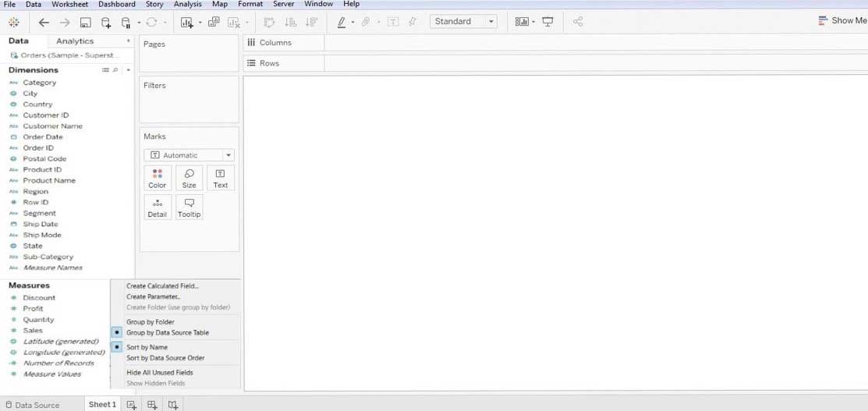This screenshot has height=411, width=868.
Task: Click the New Dashboard tab icon at bottom
Action: coord(152,405)
